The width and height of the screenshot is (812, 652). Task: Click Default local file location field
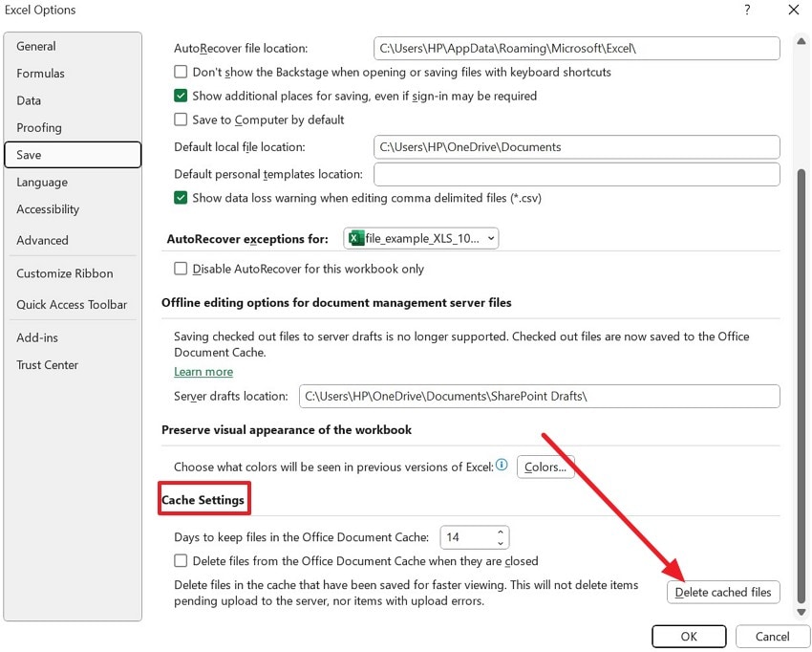576,146
